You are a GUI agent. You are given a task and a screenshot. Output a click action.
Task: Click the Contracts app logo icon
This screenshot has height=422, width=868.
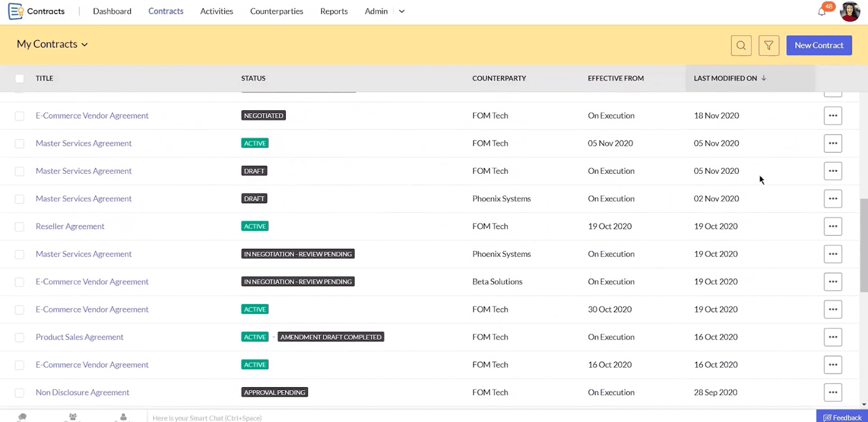pyautogui.click(x=16, y=11)
